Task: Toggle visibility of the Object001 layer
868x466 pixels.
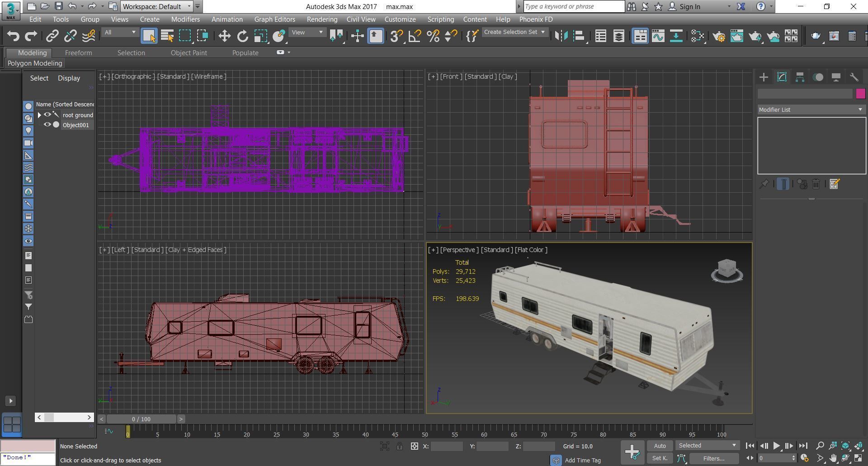Action: (48, 125)
